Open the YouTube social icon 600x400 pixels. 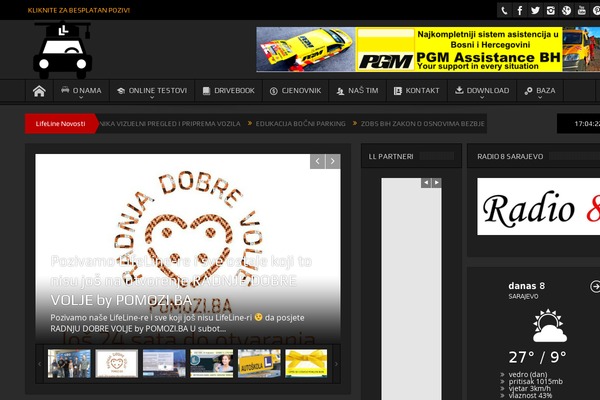coord(582,10)
